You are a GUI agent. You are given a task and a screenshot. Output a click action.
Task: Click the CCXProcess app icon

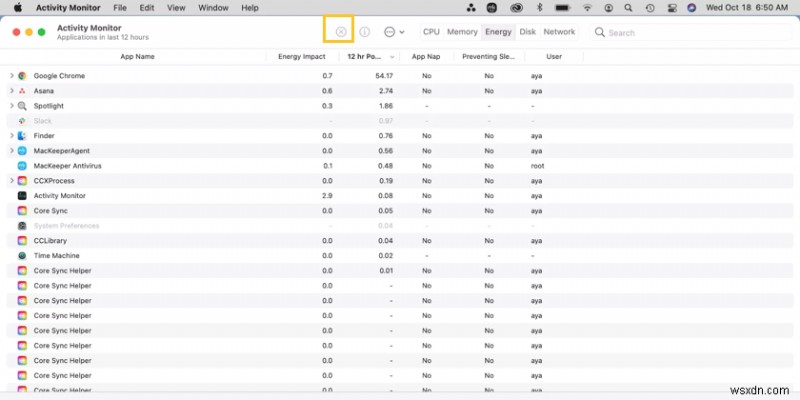[22, 181]
